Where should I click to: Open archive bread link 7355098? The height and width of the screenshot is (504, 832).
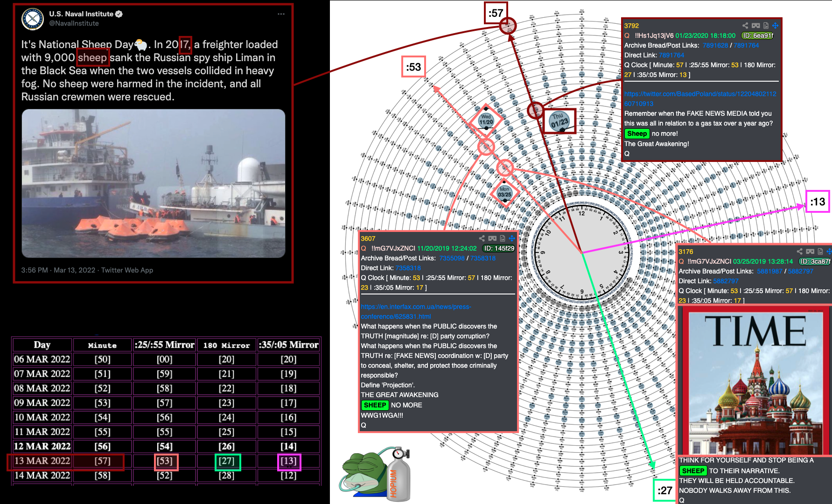click(452, 258)
